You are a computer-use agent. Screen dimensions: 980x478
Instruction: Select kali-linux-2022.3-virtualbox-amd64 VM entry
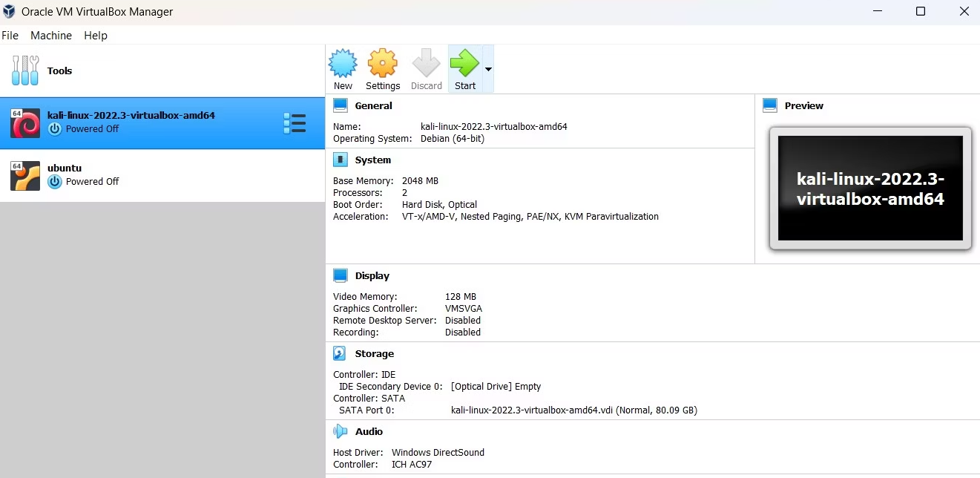tap(162, 123)
